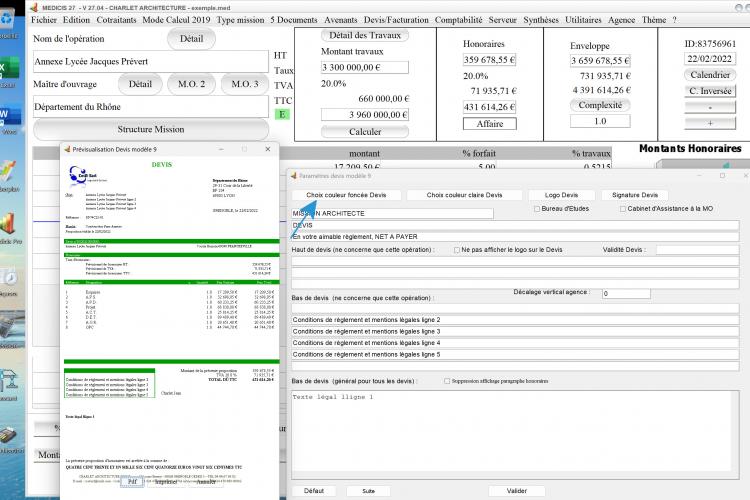Open the Type mission menu

point(240,20)
